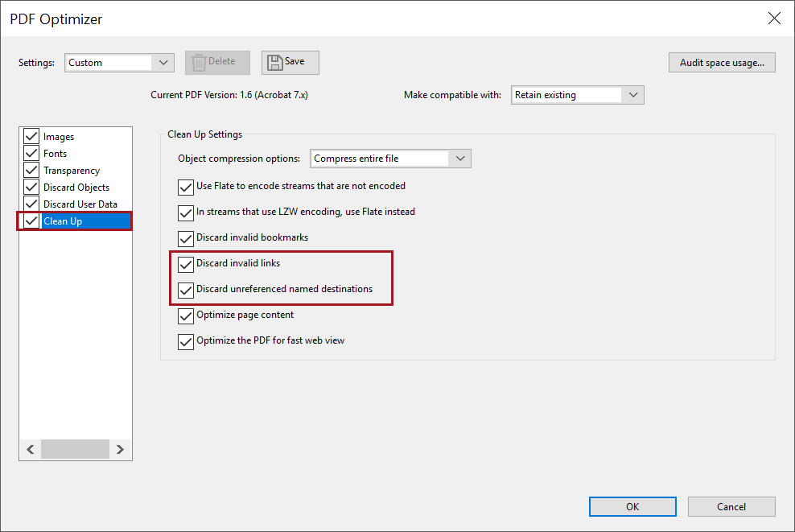This screenshot has height=532, width=795.
Task: Save settings using the floppy disk icon
Action: tap(289, 62)
